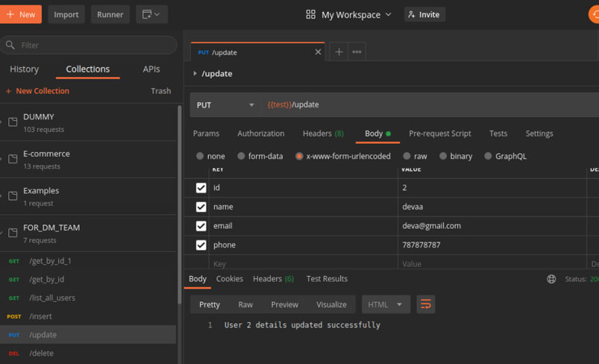
Task: Click the New button with plus icon
Action: [21, 14]
